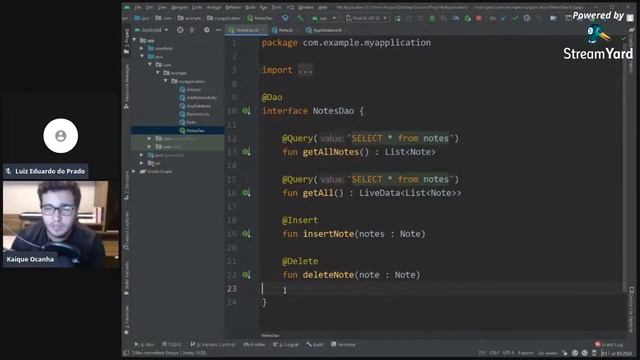Select AppDatabase in project tree
This screenshot has width=640, height=360.
click(198, 106)
